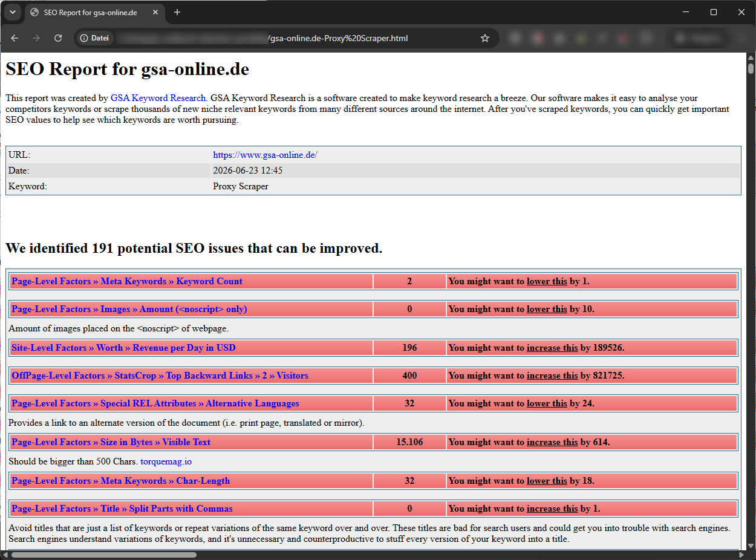
Task: Click 'increase this by 614' recommendation
Action: [529, 442]
